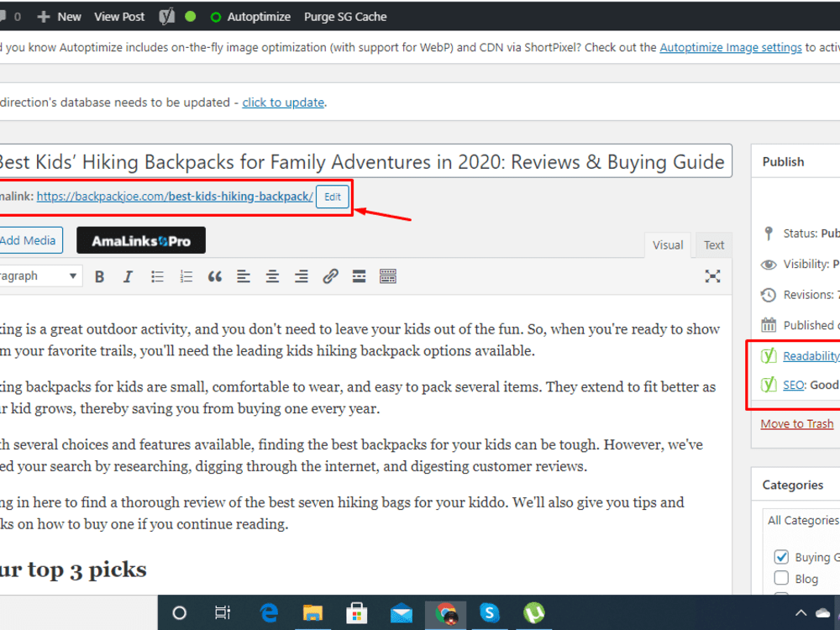Open the Autoptimize admin bar menu
Viewport: 840px width, 630px height.
tap(250, 17)
